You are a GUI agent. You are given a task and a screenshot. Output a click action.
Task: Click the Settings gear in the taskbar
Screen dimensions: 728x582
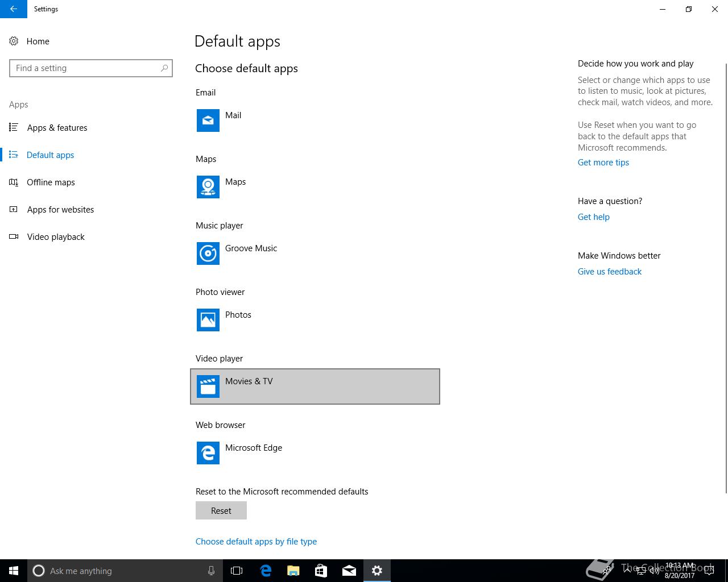(377, 571)
